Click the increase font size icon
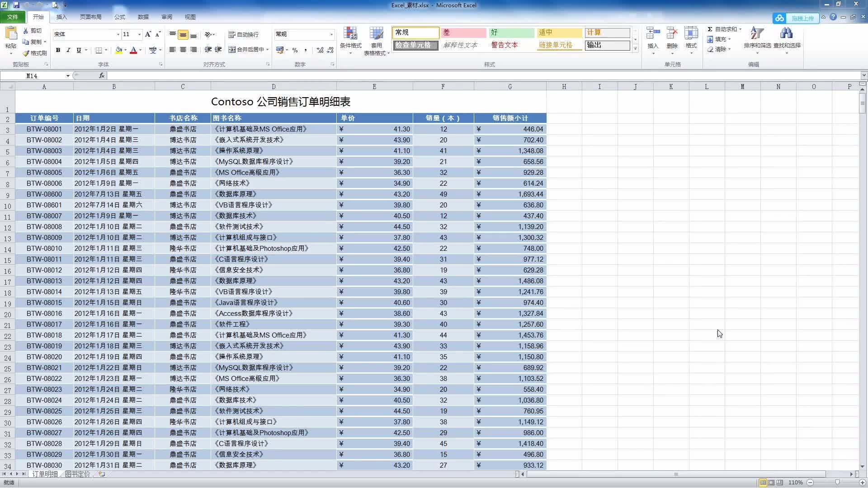Image resolution: width=868 pixels, height=488 pixels. (x=148, y=34)
